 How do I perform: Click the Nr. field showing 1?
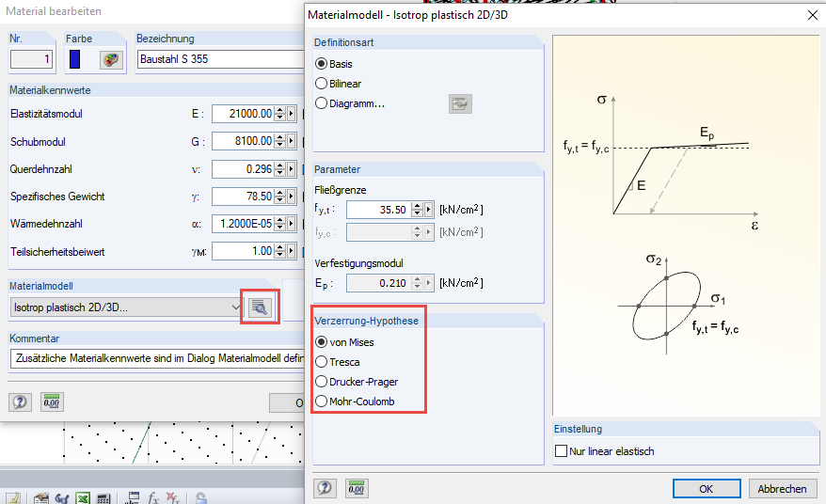[32, 59]
